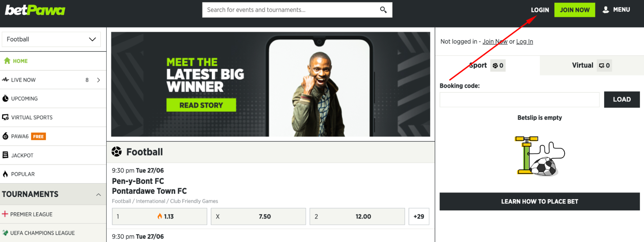
Task: Switch to the Sport betslip tab
Action: tap(487, 65)
